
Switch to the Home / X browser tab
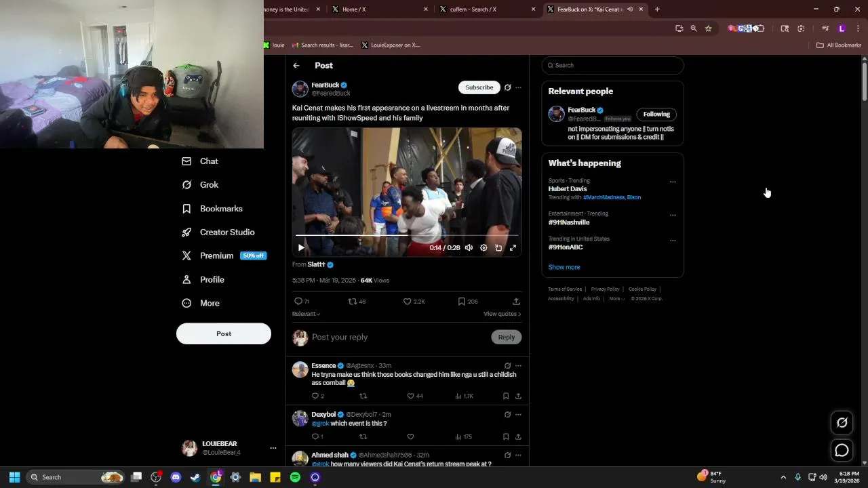[380, 9]
